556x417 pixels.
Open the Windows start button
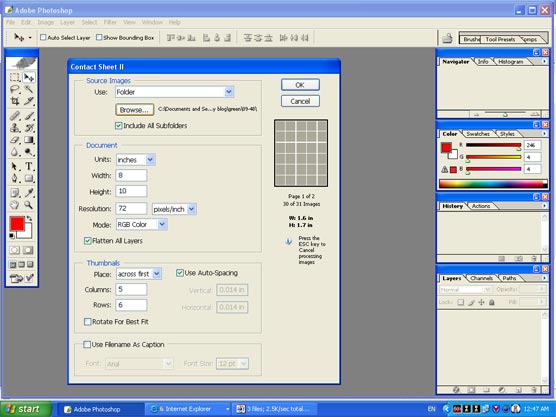(x=26, y=409)
